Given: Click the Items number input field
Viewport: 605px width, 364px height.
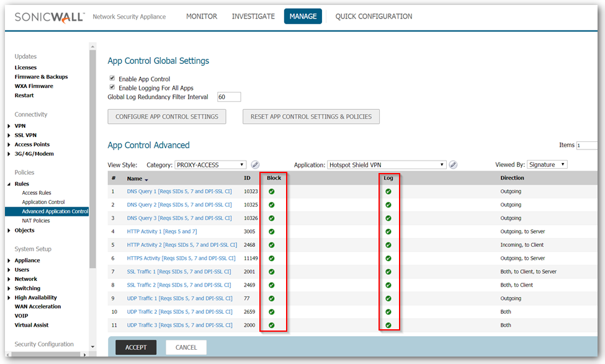Looking at the screenshot, I should (x=586, y=145).
